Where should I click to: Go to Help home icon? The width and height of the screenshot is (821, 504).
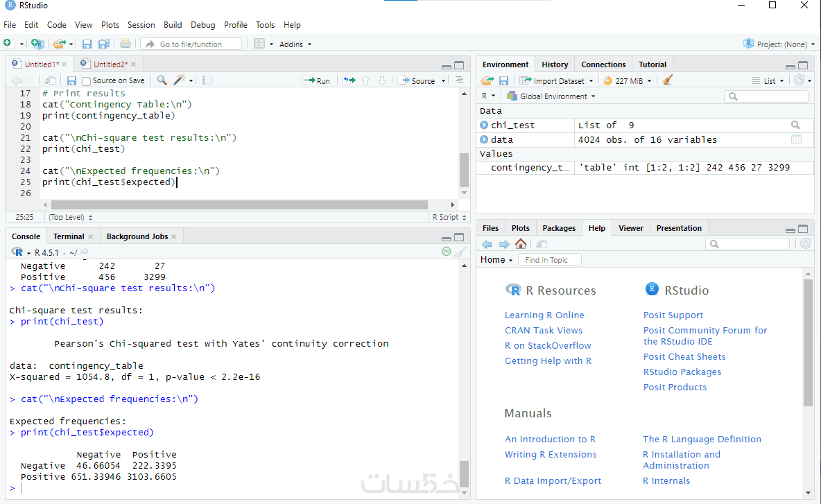(x=521, y=244)
